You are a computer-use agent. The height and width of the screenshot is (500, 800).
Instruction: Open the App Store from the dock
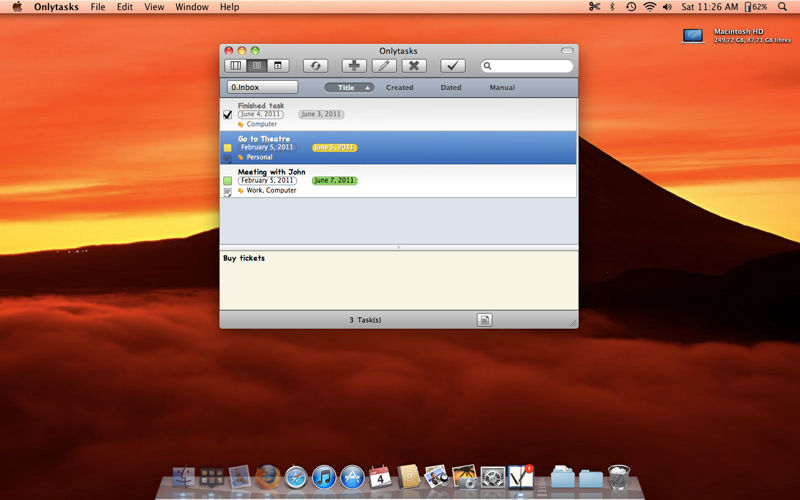352,478
